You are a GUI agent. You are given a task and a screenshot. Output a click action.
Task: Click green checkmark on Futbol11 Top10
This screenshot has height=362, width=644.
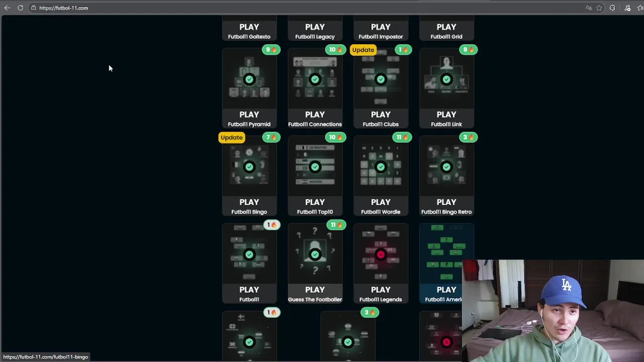click(x=315, y=167)
